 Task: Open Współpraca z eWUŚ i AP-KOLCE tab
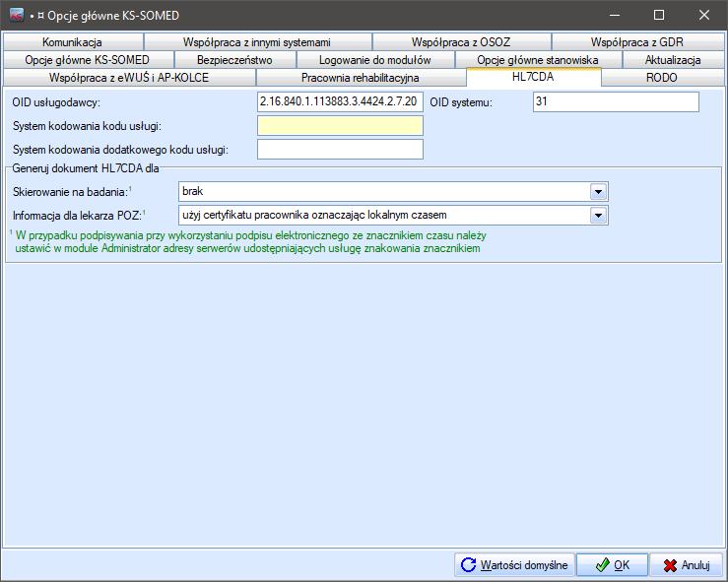129,78
